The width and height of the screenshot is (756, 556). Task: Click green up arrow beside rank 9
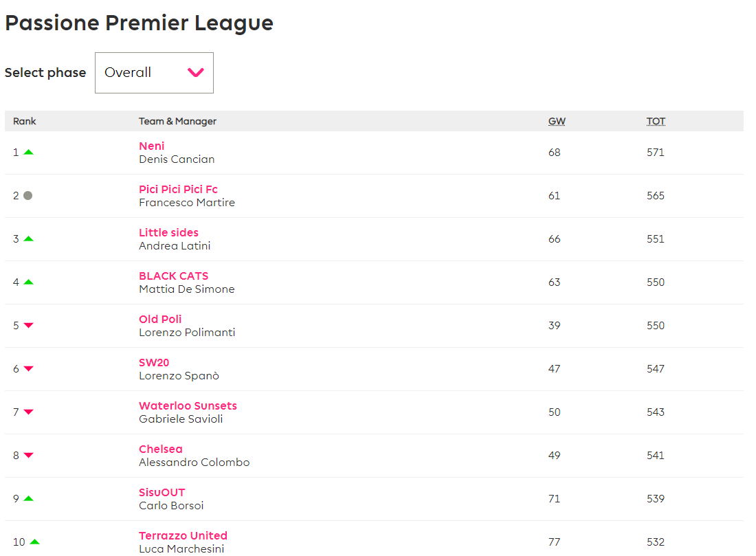pos(28,499)
